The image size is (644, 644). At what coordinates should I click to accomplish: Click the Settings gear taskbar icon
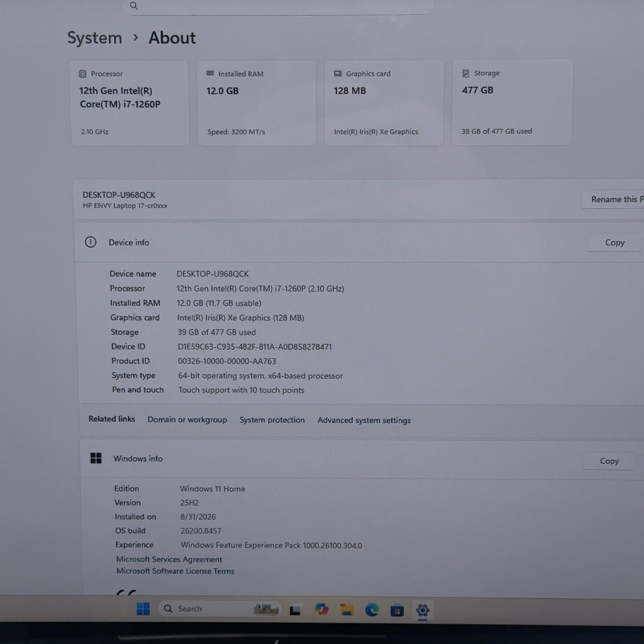tap(422, 610)
